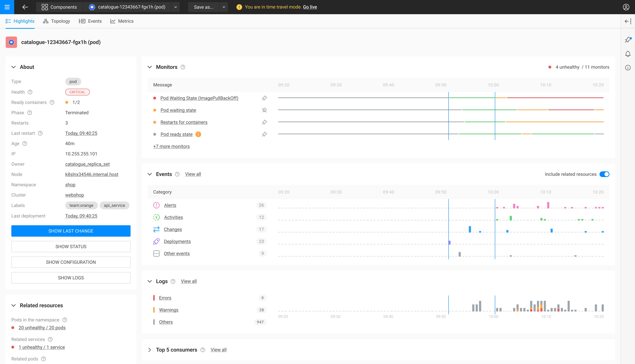Click the Pod ready state warning badge

click(x=198, y=134)
